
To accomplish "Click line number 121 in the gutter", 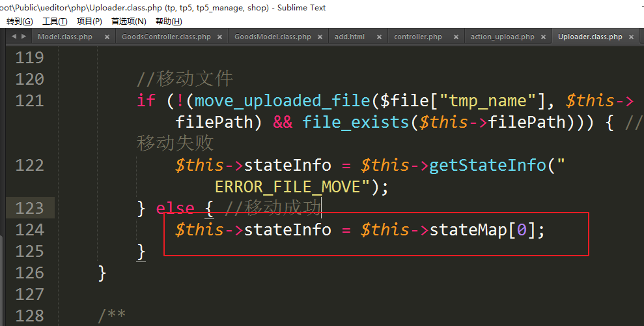I will (29, 101).
